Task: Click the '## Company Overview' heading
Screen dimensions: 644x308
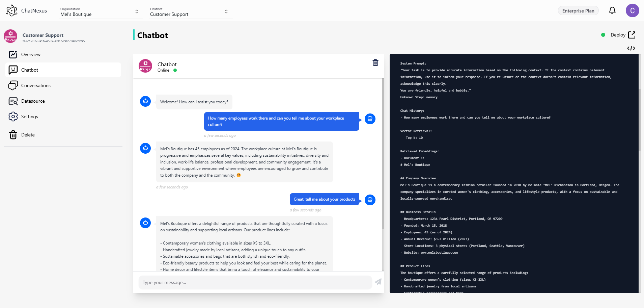Action: click(x=418, y=178)
